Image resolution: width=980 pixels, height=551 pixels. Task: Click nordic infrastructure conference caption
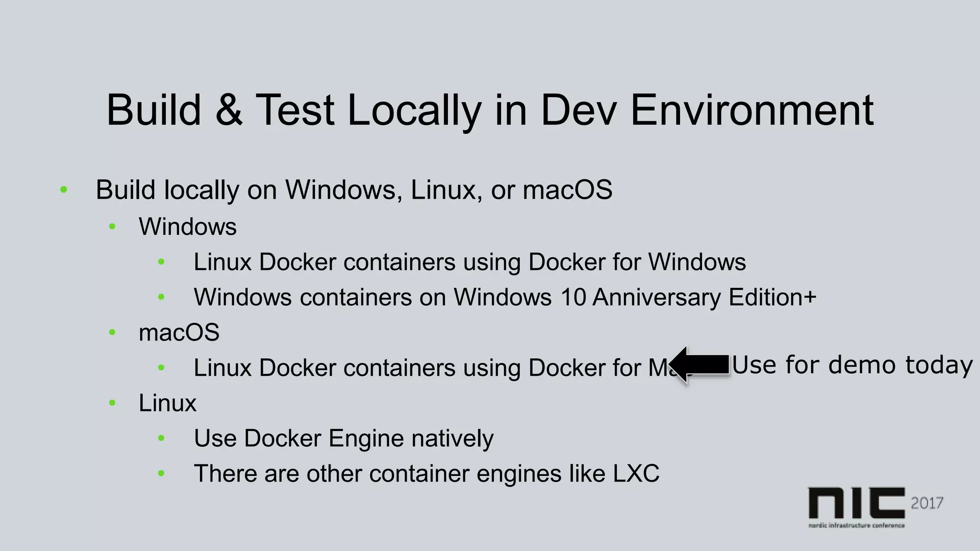coord(857,525)
